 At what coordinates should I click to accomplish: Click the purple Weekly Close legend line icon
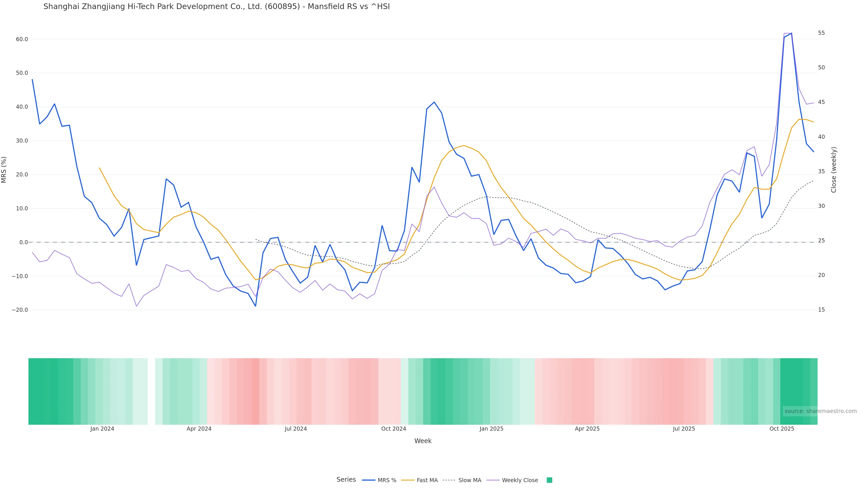pos(493,480)
